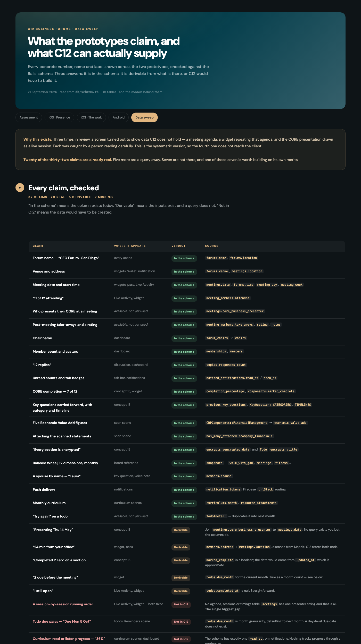Open the Android tab
This screenshot has height=644, width=361.
pos(119,117)
